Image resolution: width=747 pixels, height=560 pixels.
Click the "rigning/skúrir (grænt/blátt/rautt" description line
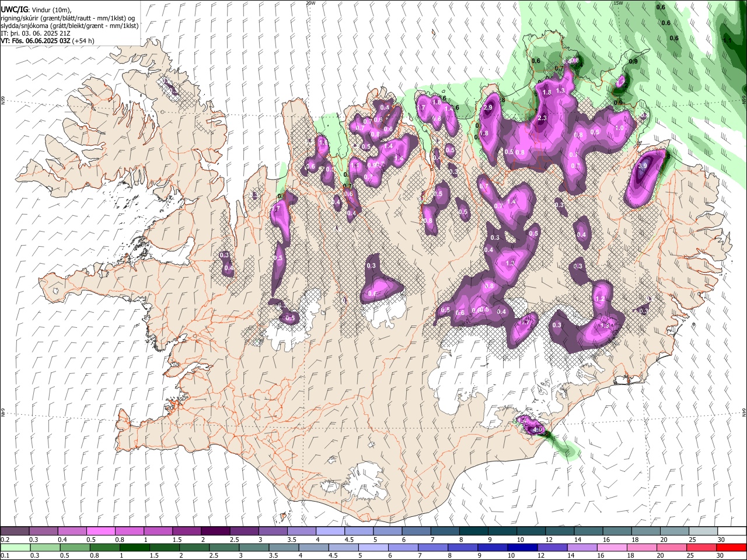(68, 18)
